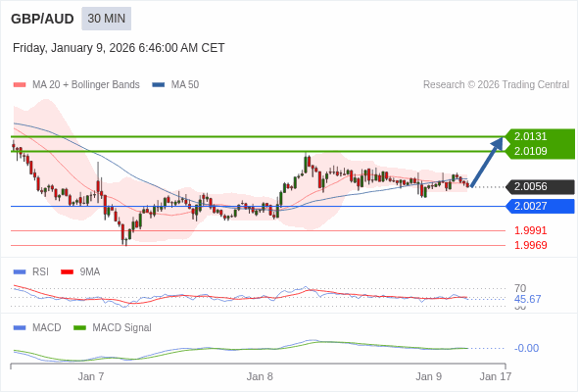Click the blue pivot price tag 2.0027
This screenshot has height=392, width=578.
541,206
